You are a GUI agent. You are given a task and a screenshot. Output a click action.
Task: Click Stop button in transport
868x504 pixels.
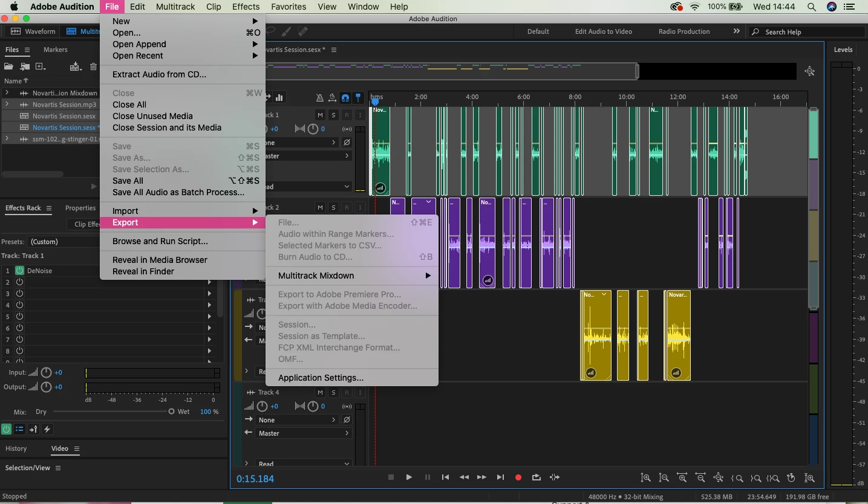pyautogui.click(x=391, y=477)
